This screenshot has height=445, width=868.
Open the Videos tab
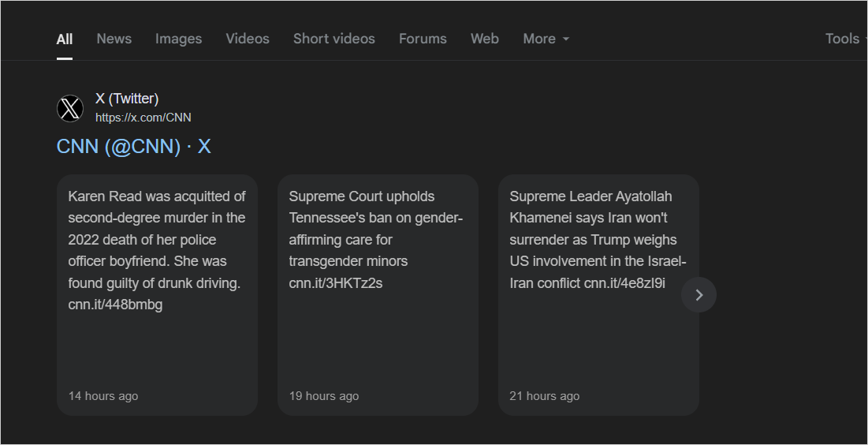coord(248,39)
